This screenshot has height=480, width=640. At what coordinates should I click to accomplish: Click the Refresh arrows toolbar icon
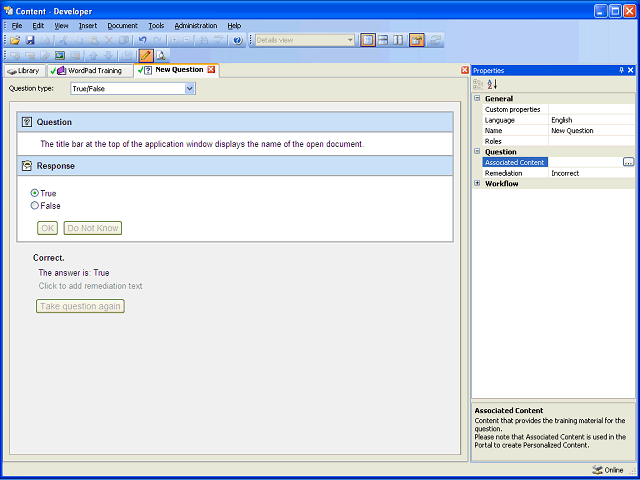(435, 40)
